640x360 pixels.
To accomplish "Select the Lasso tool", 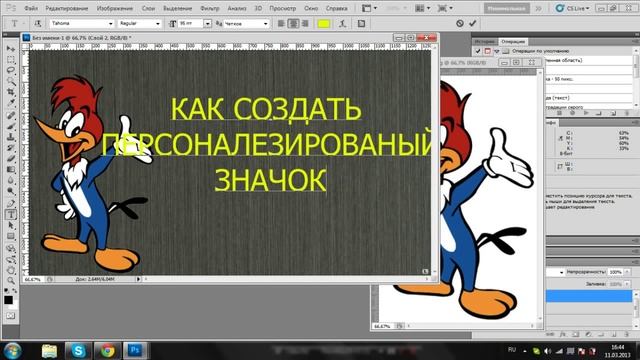I will pyautogui.click(x=11, y=71).
